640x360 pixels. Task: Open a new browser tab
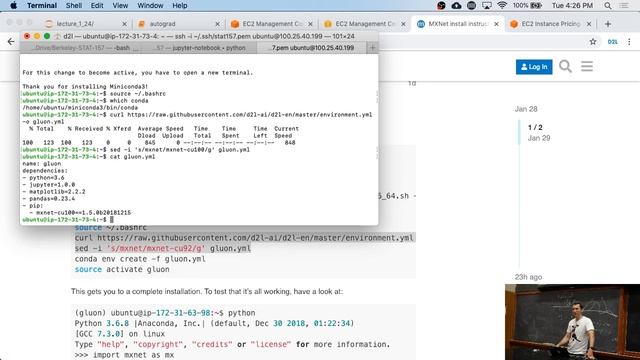[x=608, y=24]
